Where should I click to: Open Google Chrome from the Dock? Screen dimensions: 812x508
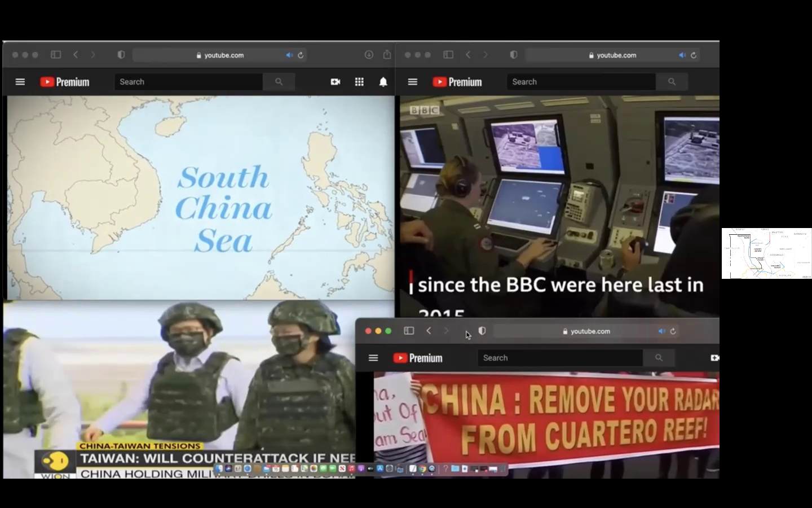click(x=422, y=468)
